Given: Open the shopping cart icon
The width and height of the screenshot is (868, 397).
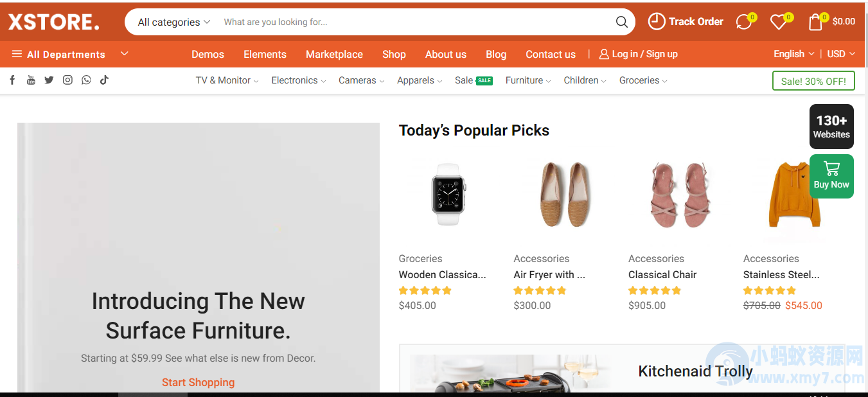Looking at the screenshot, I should [815, 21].
